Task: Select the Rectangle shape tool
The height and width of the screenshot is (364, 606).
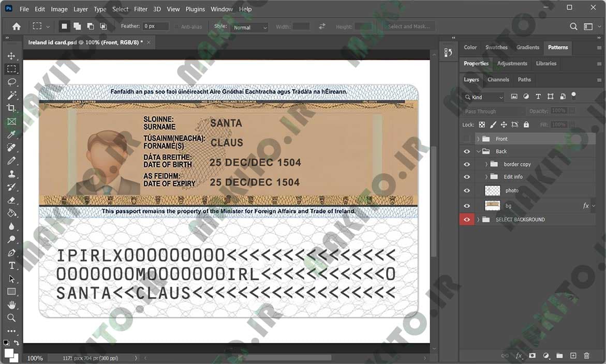Action: point(11,292)
